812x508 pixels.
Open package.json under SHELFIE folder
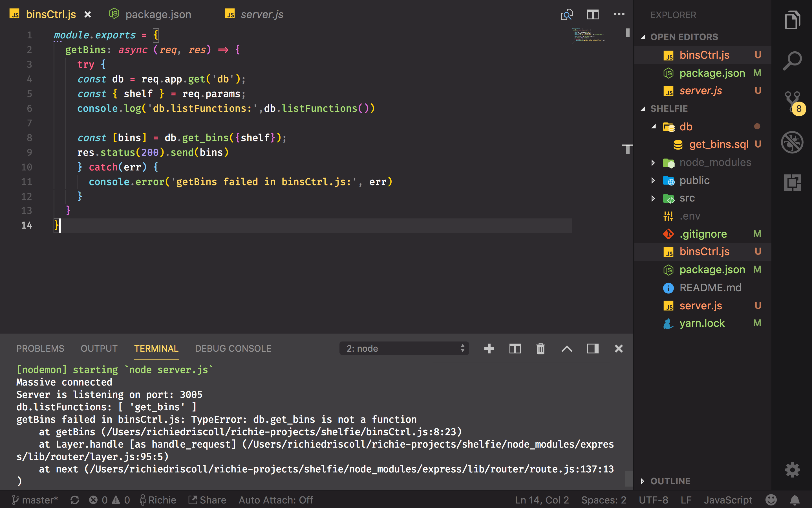[x=703, y=270]
